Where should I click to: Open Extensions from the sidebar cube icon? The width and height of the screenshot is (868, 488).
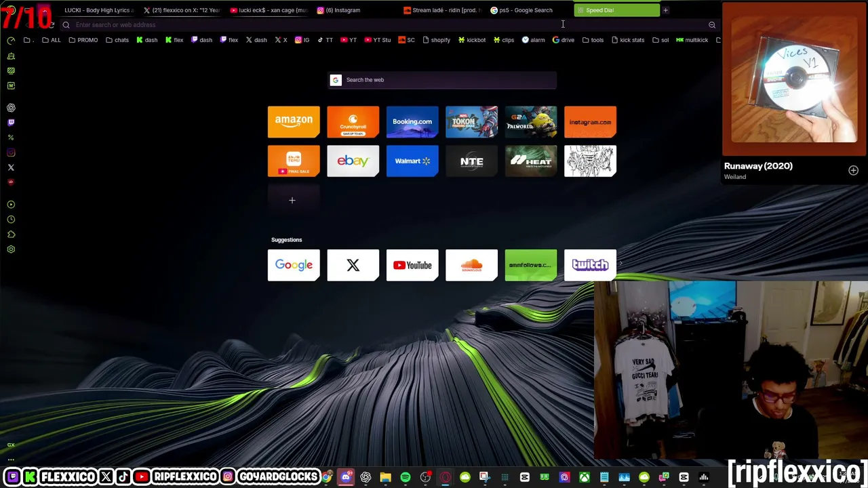click(11, 235)
